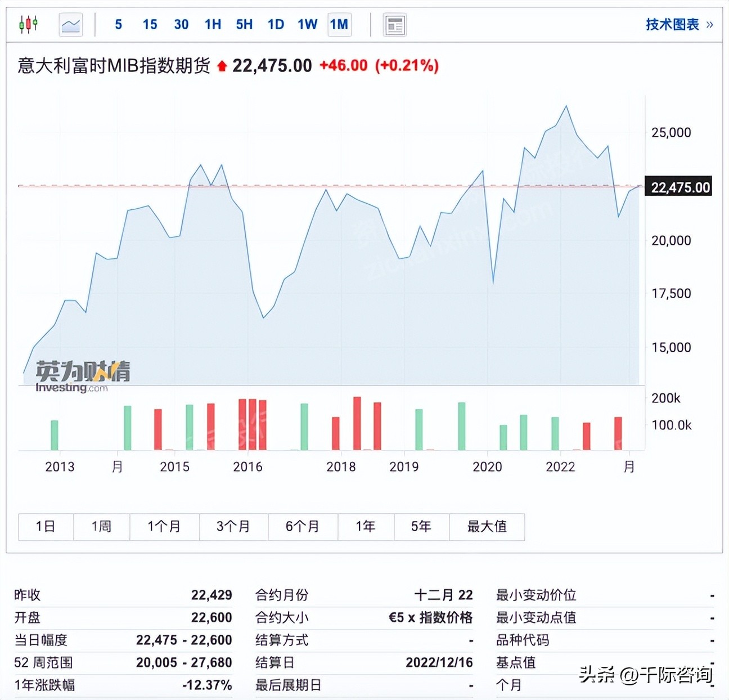Open 技术图表 technical chart link
Screen dimensions: 729x700
click(671, 25)
